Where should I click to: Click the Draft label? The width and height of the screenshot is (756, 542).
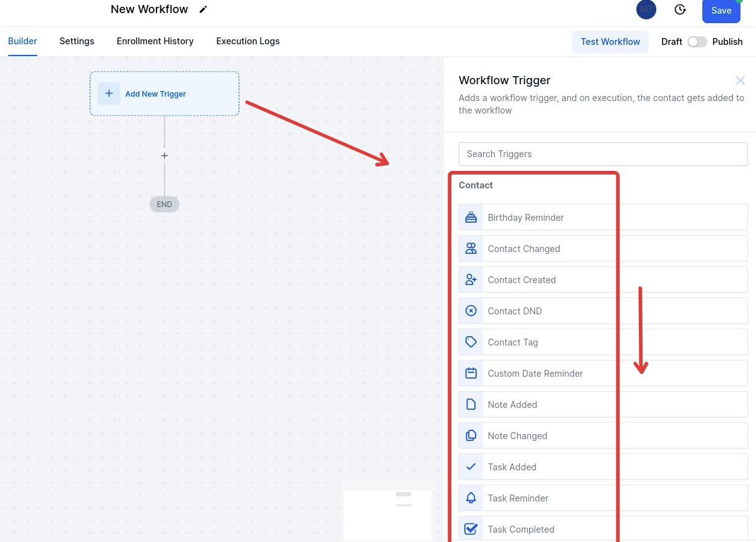[672, 42]
